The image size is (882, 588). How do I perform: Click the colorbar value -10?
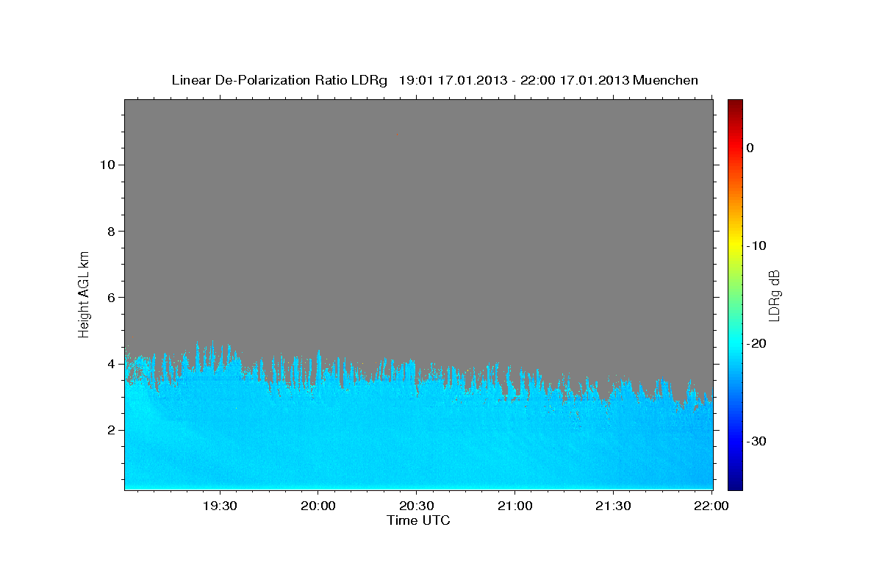756,245
